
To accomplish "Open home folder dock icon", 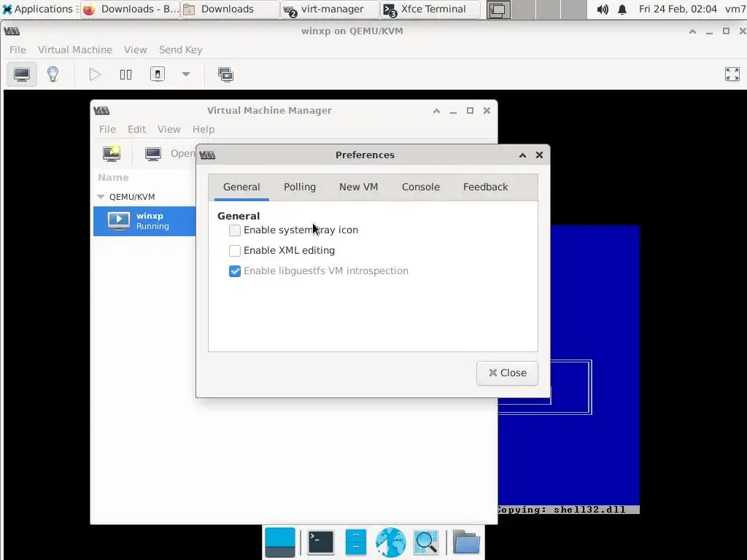I will [x=466, y=542].
